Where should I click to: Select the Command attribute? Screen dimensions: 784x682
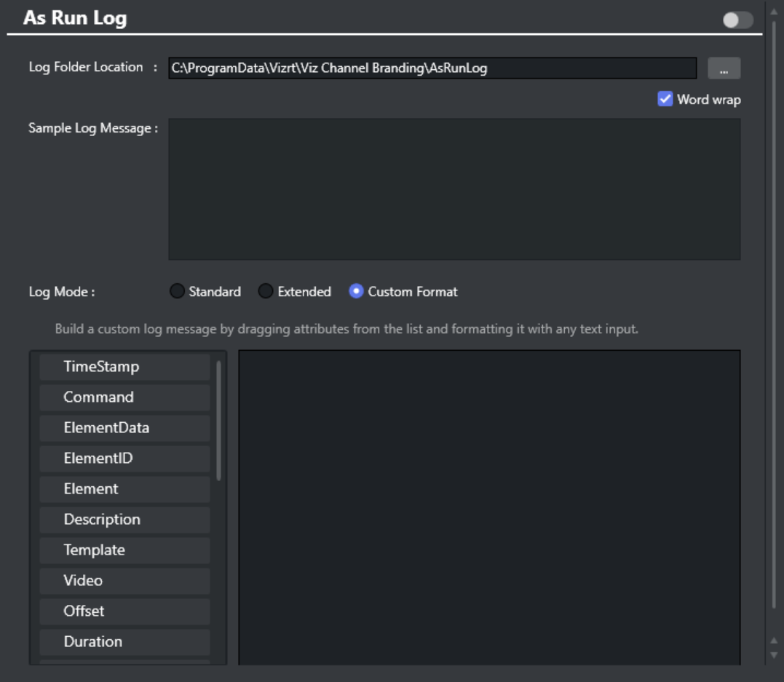124,397
